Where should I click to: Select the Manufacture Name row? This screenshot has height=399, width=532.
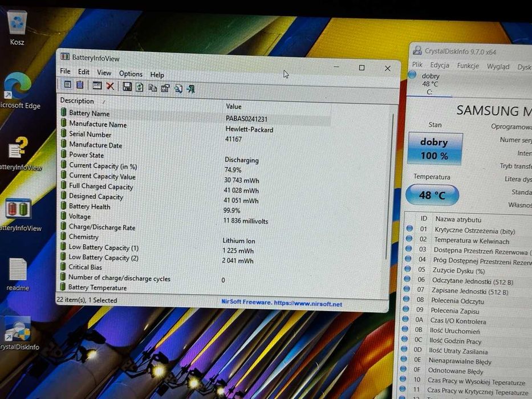click(195, 126)
